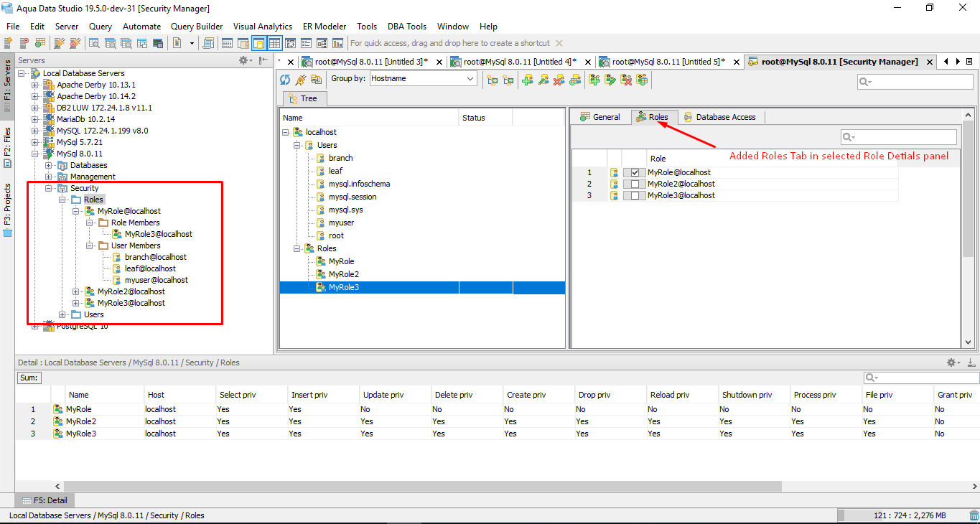
Task: Click the red X delete user icon
Action: click(559, 80)
